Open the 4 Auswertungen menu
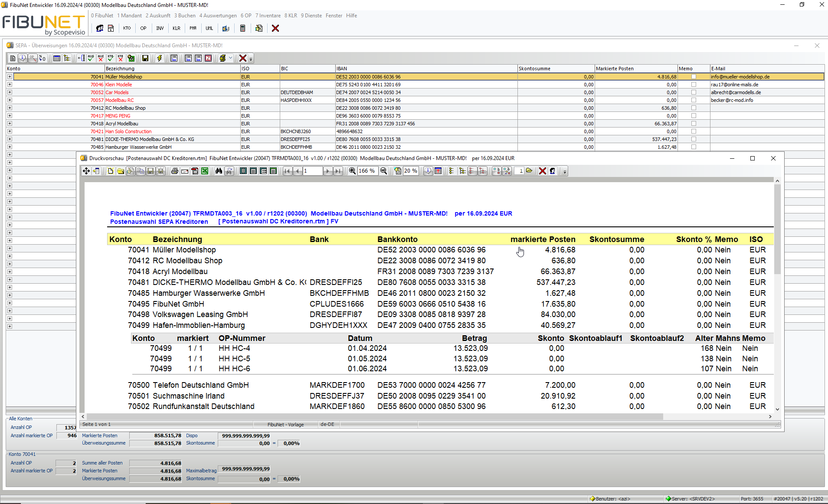This screenshot has width=828, height=504. click(x=218, y=16)
